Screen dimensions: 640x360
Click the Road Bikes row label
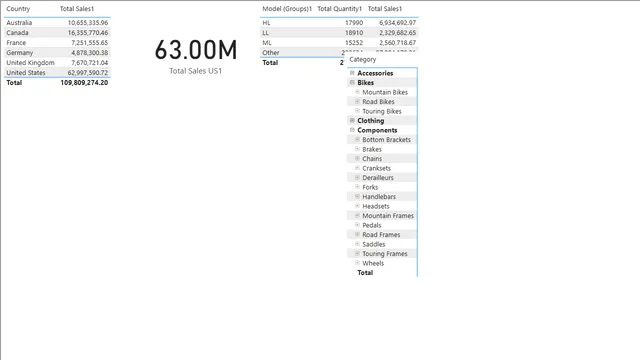(x=378, y=102)
